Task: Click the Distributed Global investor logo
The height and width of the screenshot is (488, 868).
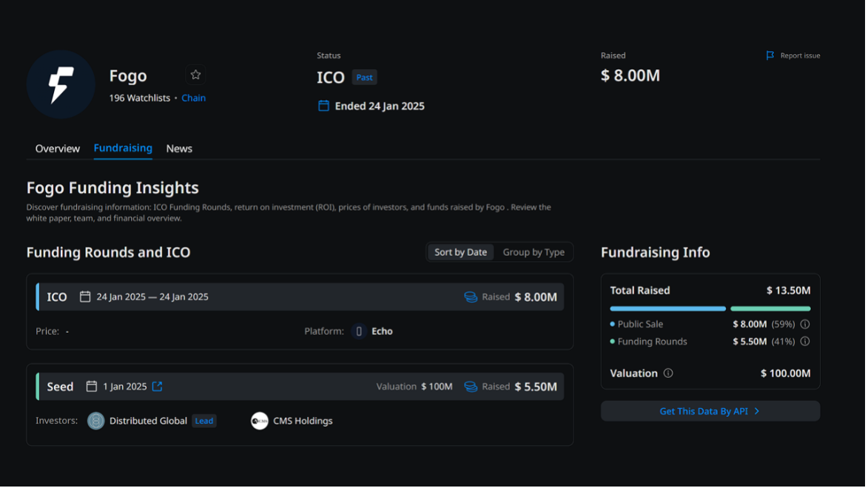Action: (x=96, y=421)
